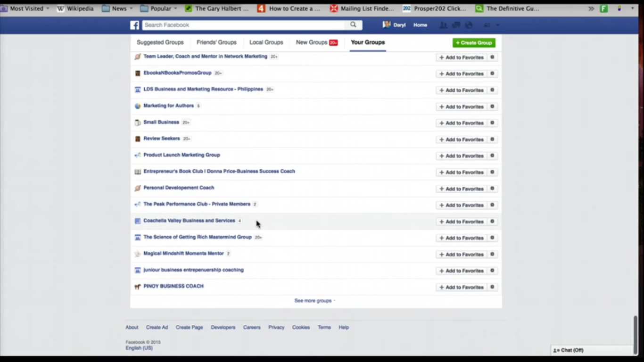Open the friend requests icon
Screen dimensions: 644x362
click(x=443, y=25)
